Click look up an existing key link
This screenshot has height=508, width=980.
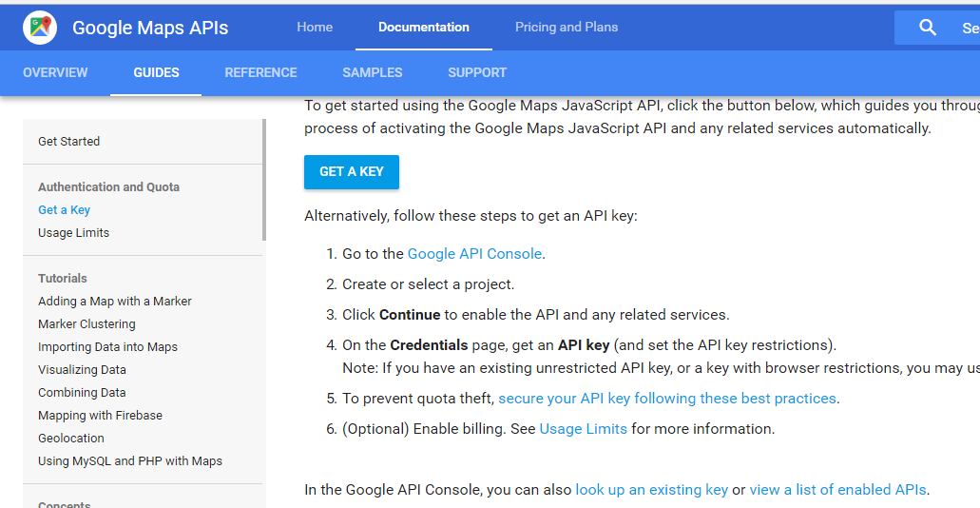651,490
